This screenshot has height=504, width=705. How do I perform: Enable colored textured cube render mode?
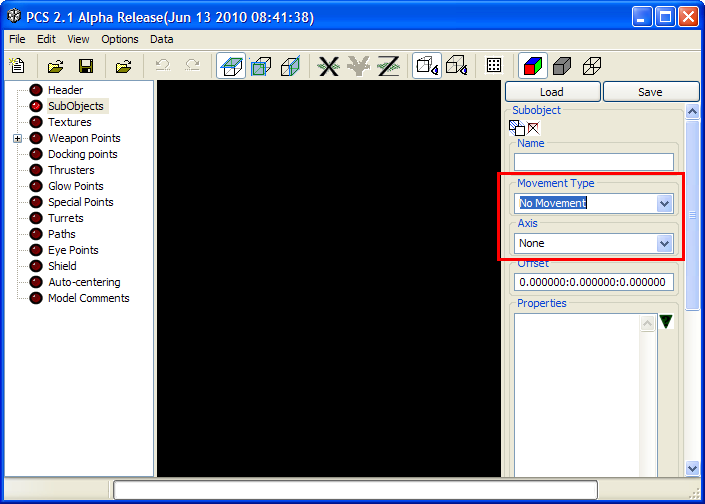click(533, 66)
